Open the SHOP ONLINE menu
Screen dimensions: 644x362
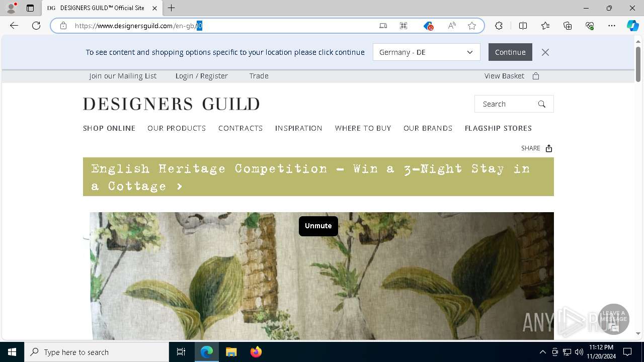pyautogui.click(x=109, y=128)
